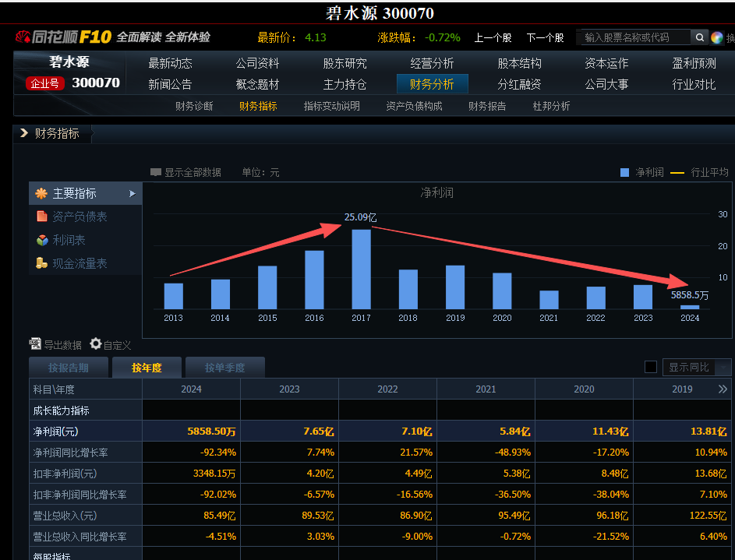Click the 资产负债表 red sheet icon
735x560 pixels.
pos(42,217)
